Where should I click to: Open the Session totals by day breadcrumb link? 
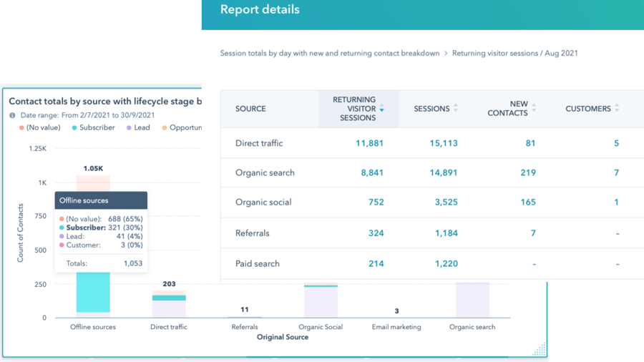(x=330, y=54)
